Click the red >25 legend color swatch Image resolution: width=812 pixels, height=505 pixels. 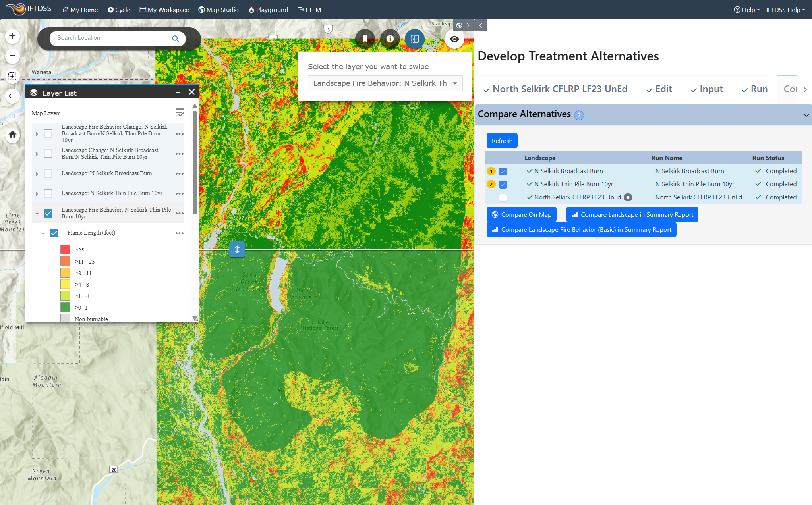(x=66, y=249)
